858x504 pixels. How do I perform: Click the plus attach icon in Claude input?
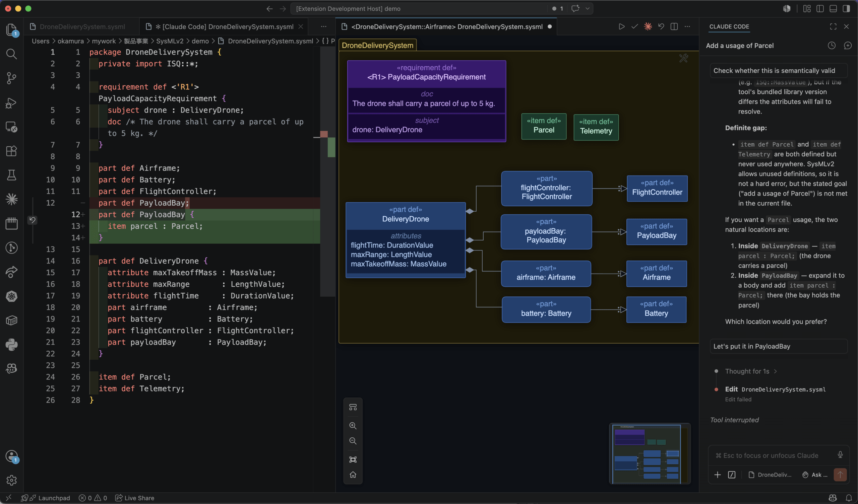click(x=717, y=475)
